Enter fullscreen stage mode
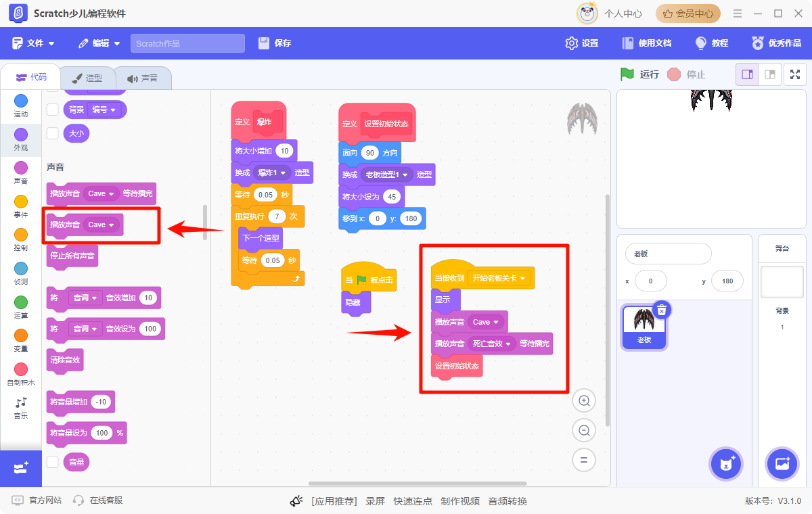 [x=795, y=74]
